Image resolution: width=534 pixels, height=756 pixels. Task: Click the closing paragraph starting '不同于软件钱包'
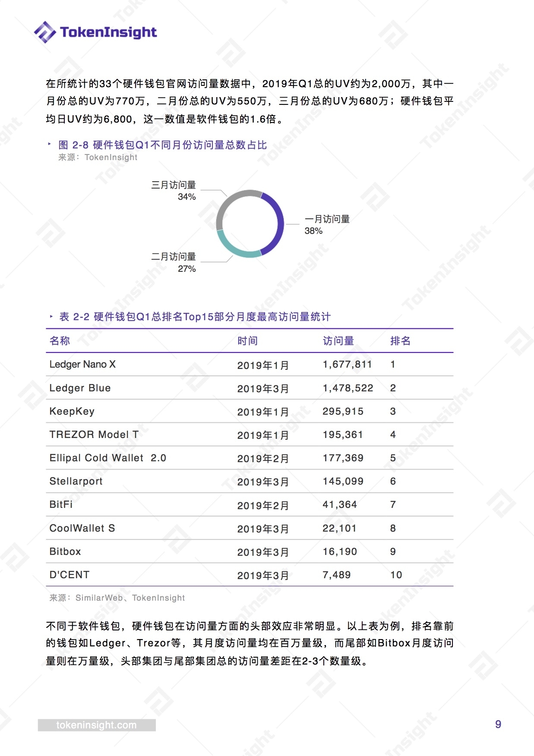(250, 643)
